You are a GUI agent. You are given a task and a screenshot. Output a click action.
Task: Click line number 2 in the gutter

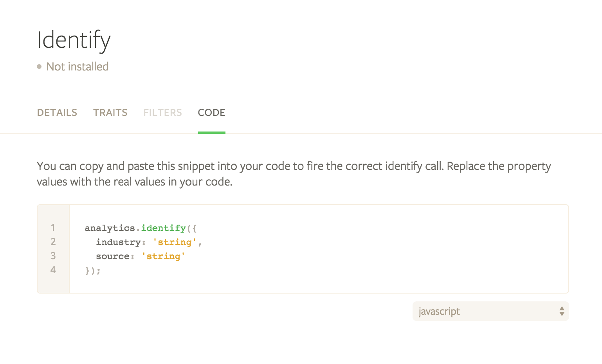tap(53, 241)
